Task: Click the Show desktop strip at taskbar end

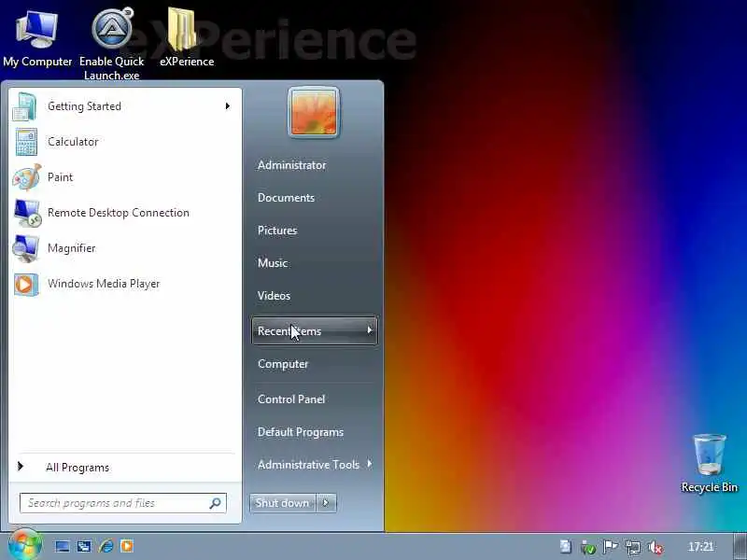Action: tap(740, 546)
